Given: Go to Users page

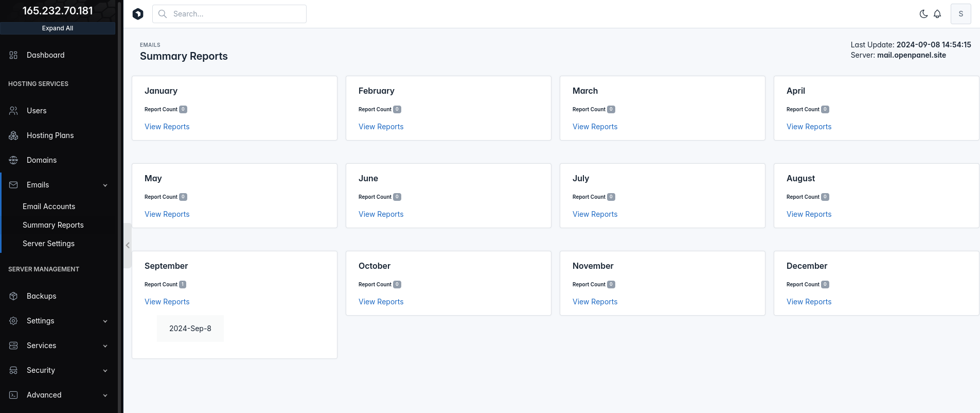Looking at the screenshot, I should [37, 111].
